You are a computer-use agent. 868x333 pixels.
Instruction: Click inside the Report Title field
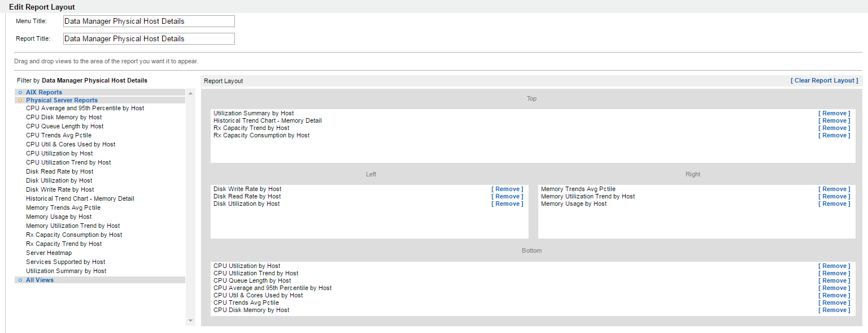pyautogui.click(x=149, y=39)
